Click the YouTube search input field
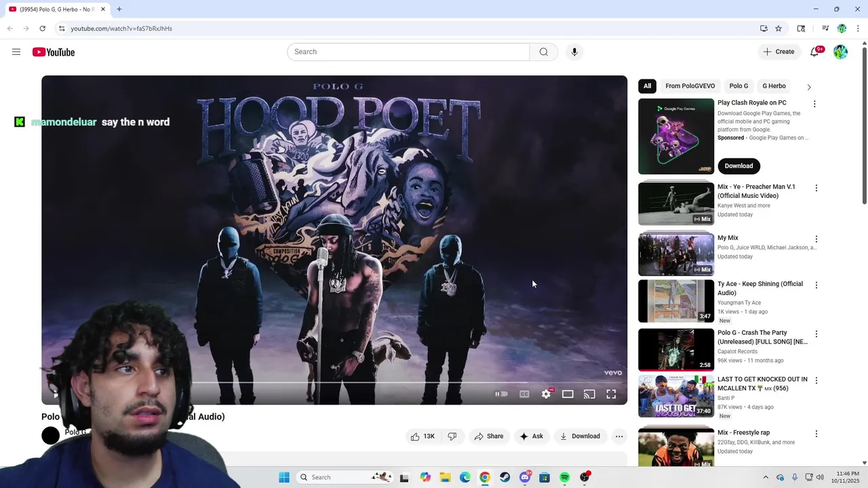Screen dimensions: 868x488 [408, 52]
